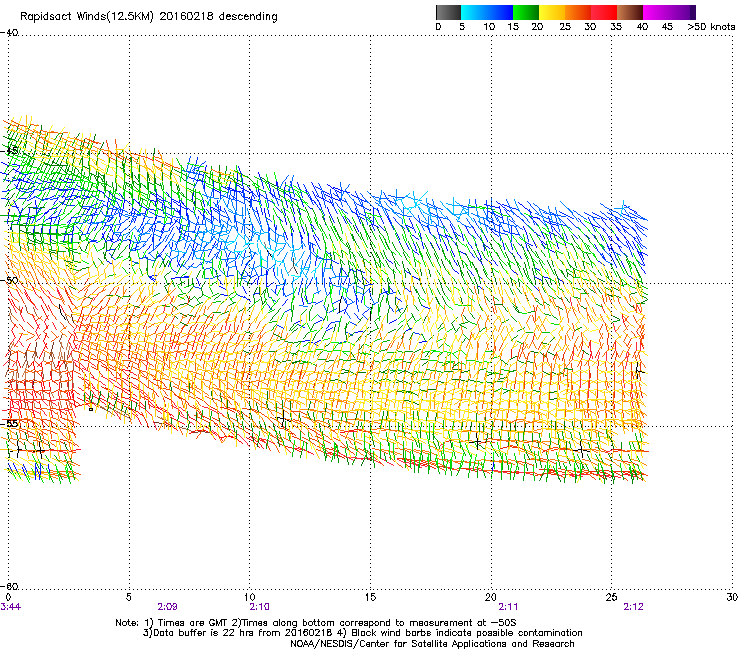The width and height of the screenshot is (740, 650).
Task: Click the longitude 25 axis label
Action: tap(611, 597)
